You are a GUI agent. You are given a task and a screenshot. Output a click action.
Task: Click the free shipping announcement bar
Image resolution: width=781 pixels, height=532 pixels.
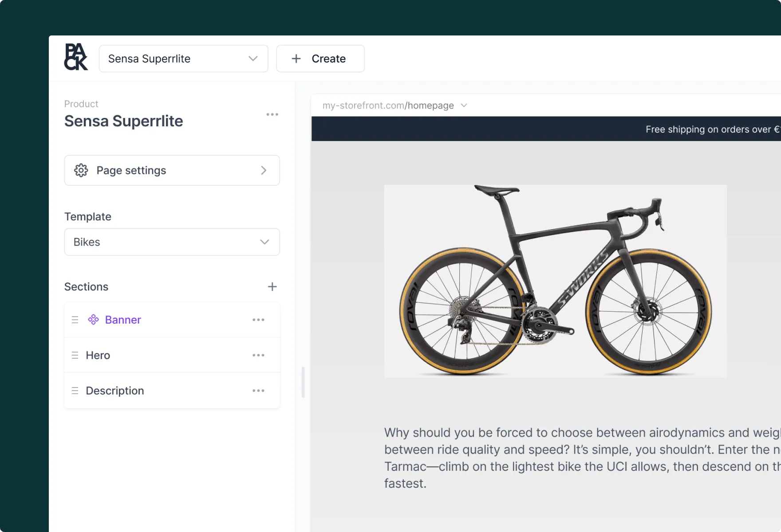tap(546, 129)
